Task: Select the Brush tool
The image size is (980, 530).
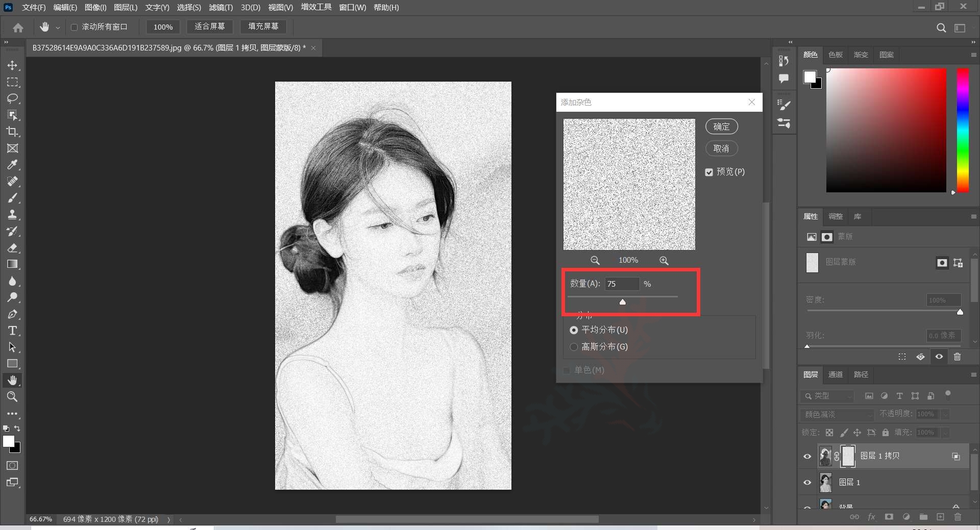Action: [x=13, y=198]
